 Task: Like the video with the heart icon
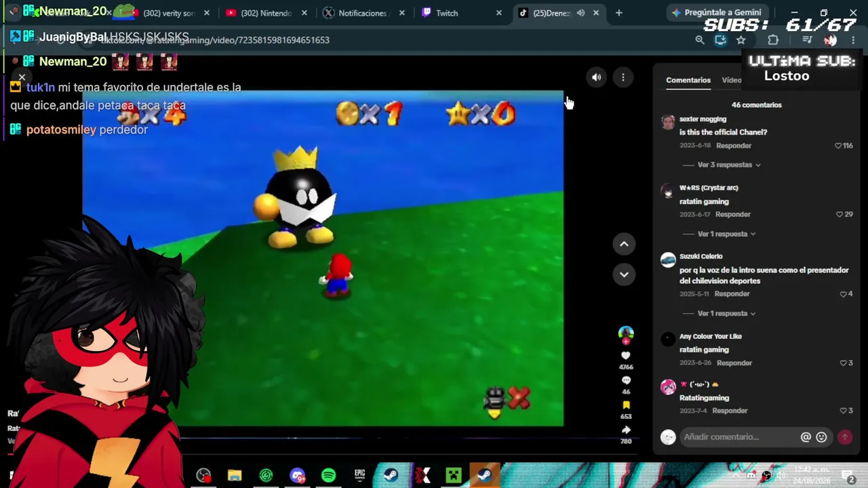(626, 355)
